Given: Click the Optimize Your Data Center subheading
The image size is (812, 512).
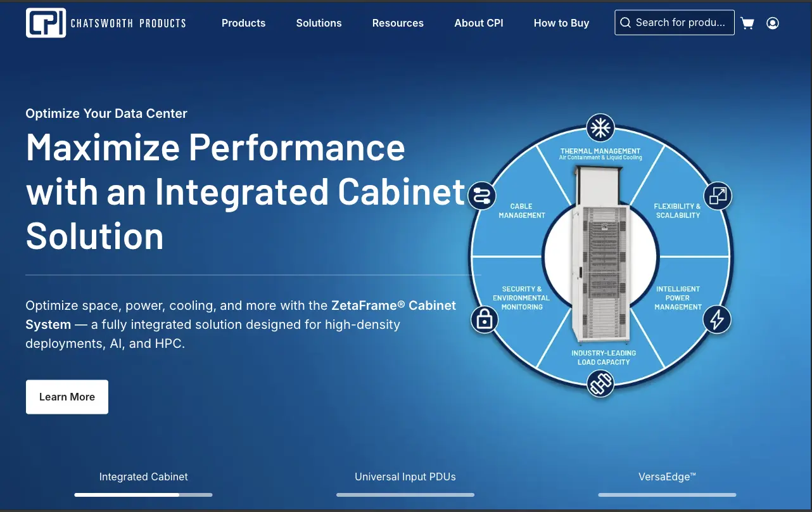Looking at the screenshot, I should [106, 113].
